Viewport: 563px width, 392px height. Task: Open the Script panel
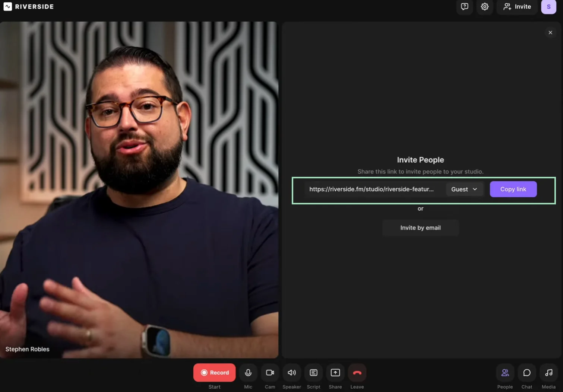point(313,372)
